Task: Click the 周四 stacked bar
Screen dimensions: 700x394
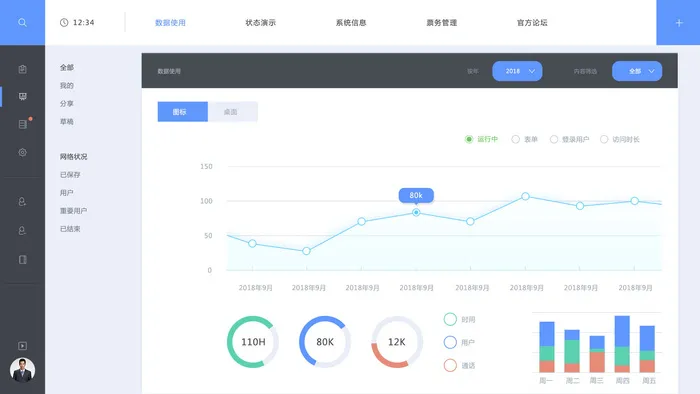Action: point(622,344)
